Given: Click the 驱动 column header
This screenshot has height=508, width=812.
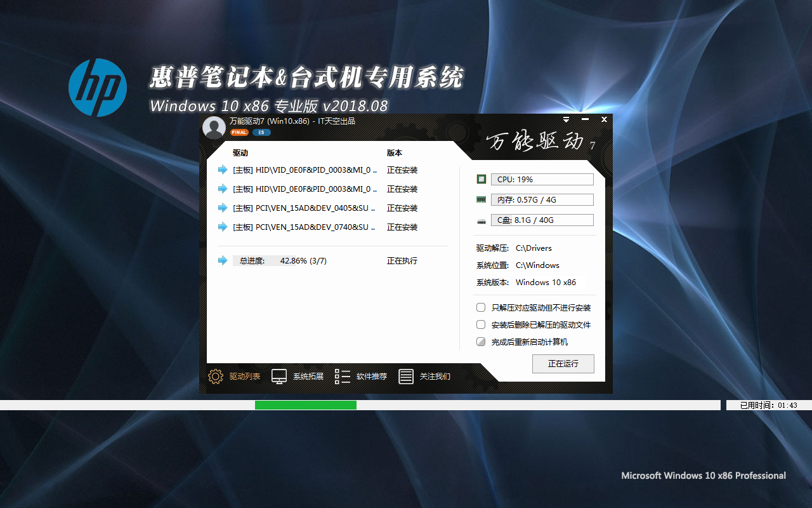Looking at the screenshot, I should [x=240, y=153].
